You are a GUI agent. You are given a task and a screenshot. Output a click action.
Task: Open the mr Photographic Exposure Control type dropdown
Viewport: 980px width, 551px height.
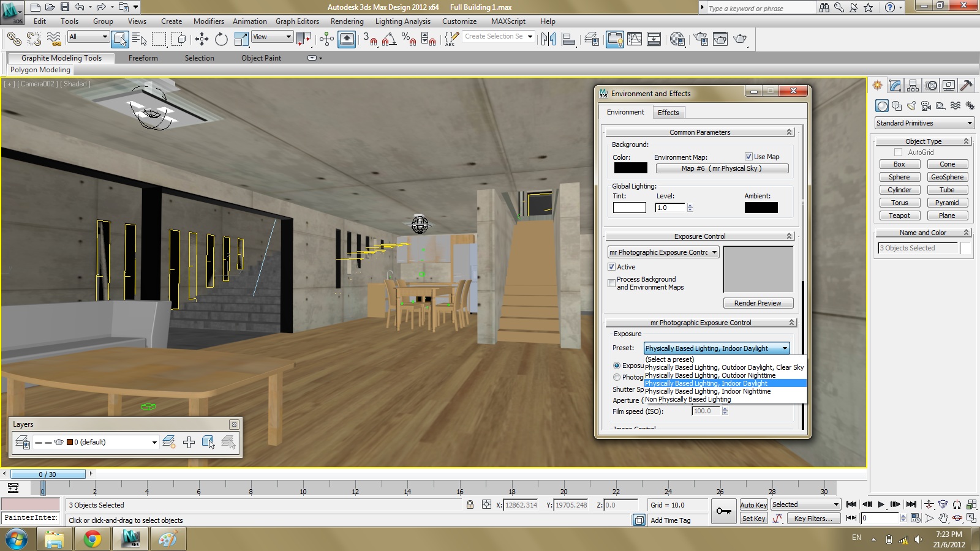point(663,252)
